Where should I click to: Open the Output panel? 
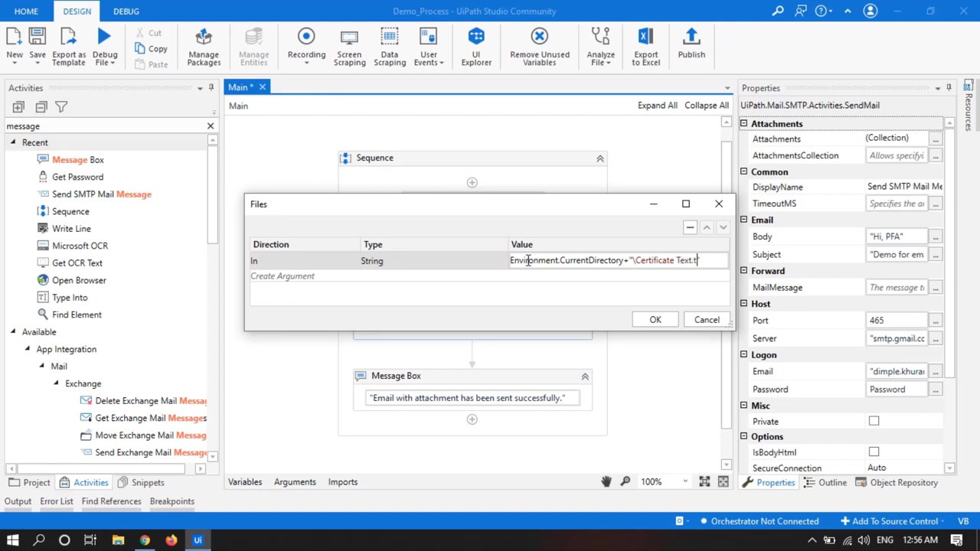18,501
